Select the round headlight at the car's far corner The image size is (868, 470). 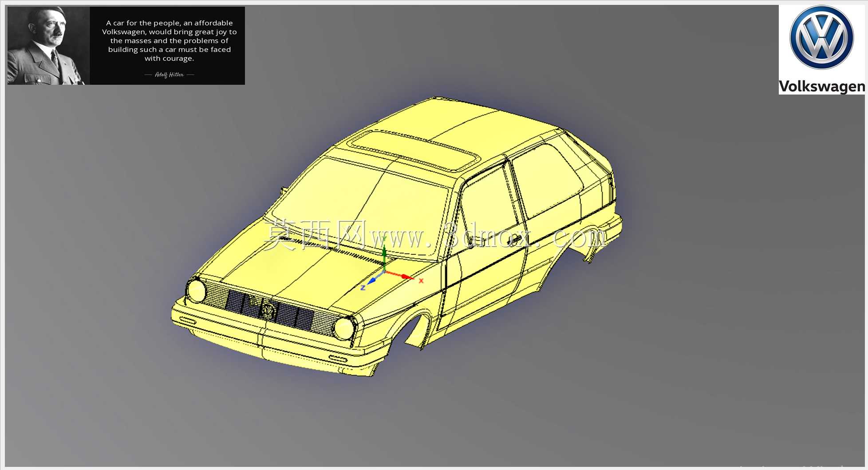(x=196, y=291)
